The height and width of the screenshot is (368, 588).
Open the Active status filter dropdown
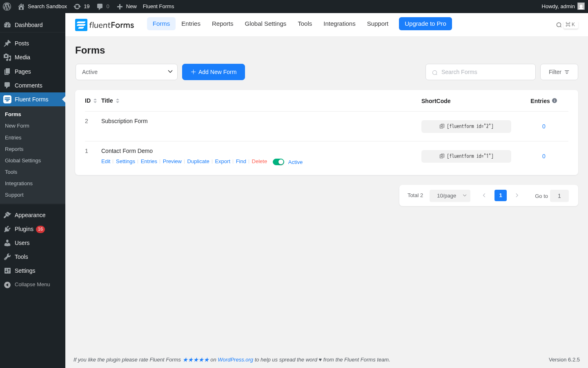pyautogui.click(x=127, y=72)
